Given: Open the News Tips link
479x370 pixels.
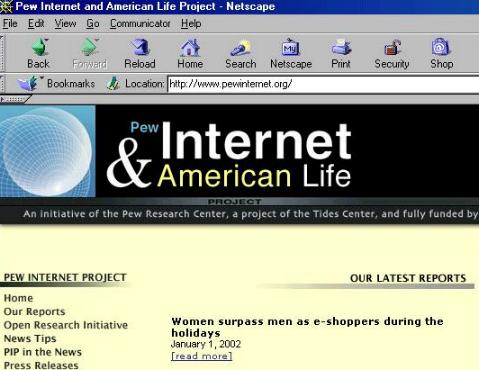Looking at the screenshot, I should (x=30, y=339).
